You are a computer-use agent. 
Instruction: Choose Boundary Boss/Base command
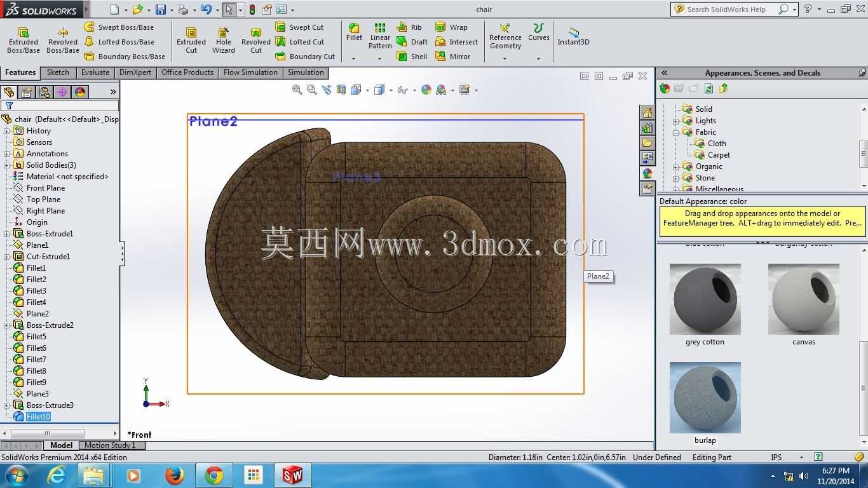coord(125,57)
